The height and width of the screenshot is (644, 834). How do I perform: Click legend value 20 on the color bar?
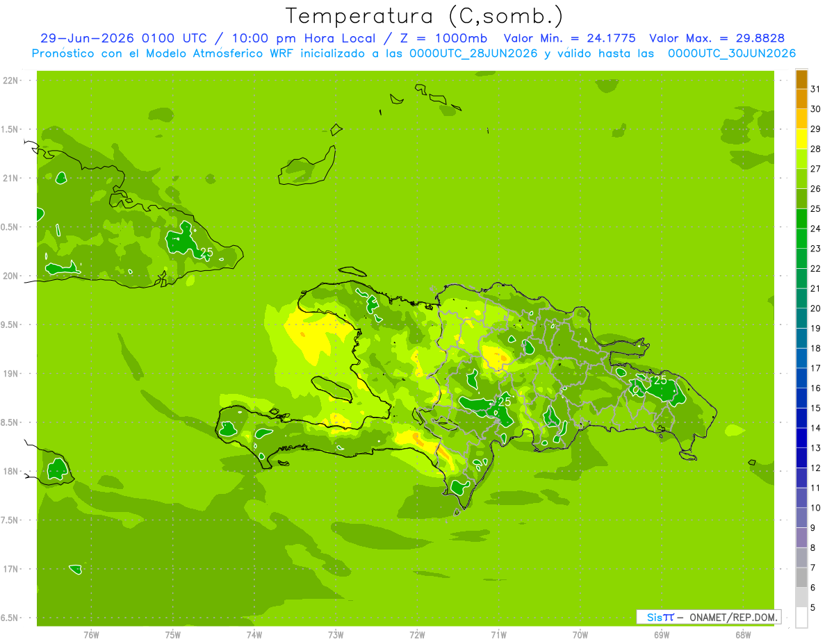(815, 308)
